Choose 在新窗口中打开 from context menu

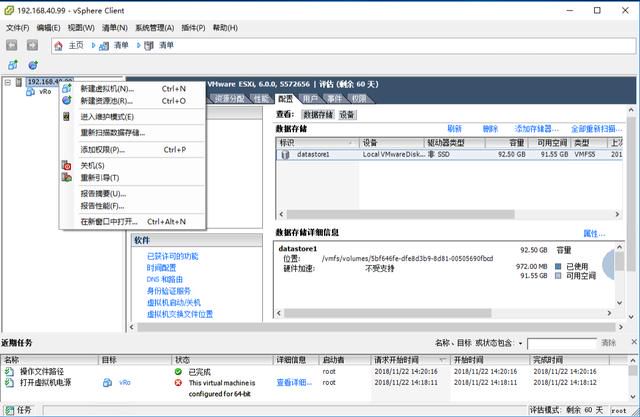tap(133, 222)
